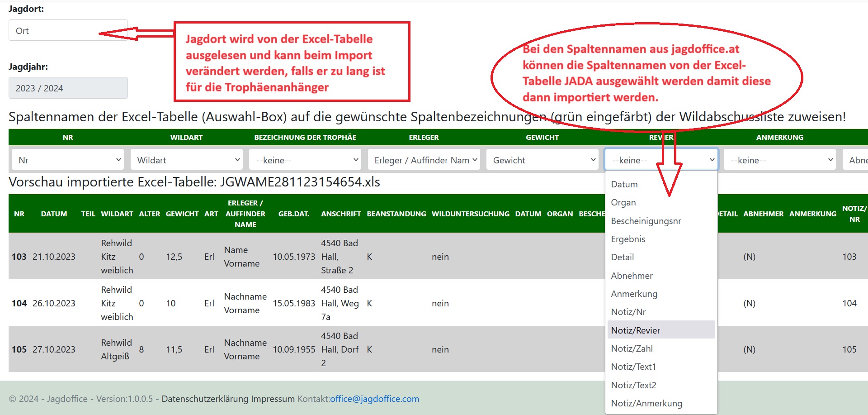The width and height of the screenshot is (868, 415).
Task: Expand the Bezeichnung der Trophäe dropdown
Action: click(305, 160)
